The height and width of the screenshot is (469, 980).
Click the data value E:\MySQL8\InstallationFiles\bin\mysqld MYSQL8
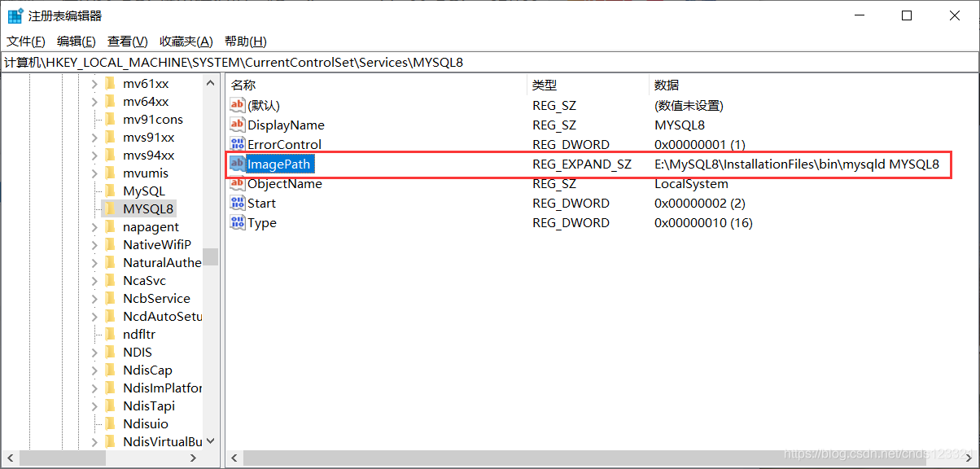click(797, 164)
